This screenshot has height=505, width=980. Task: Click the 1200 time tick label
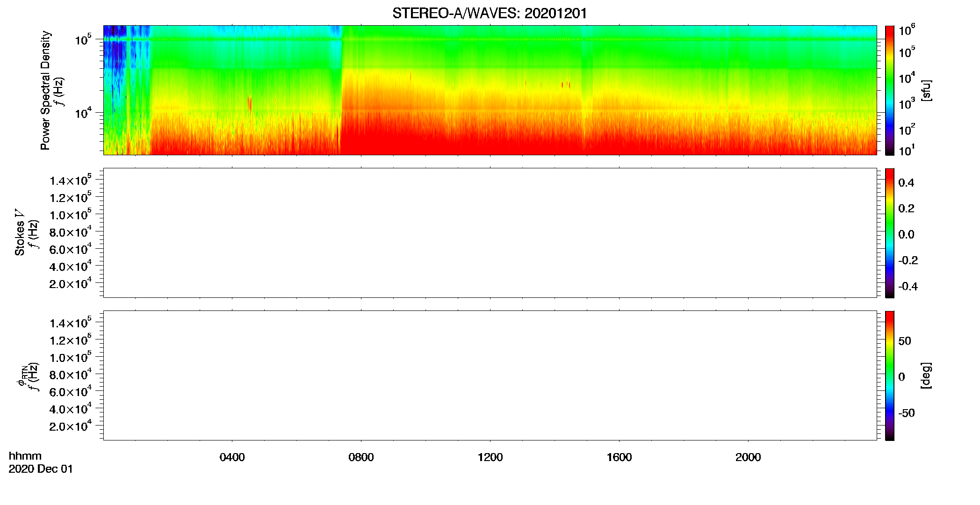[x=490, y=457]
